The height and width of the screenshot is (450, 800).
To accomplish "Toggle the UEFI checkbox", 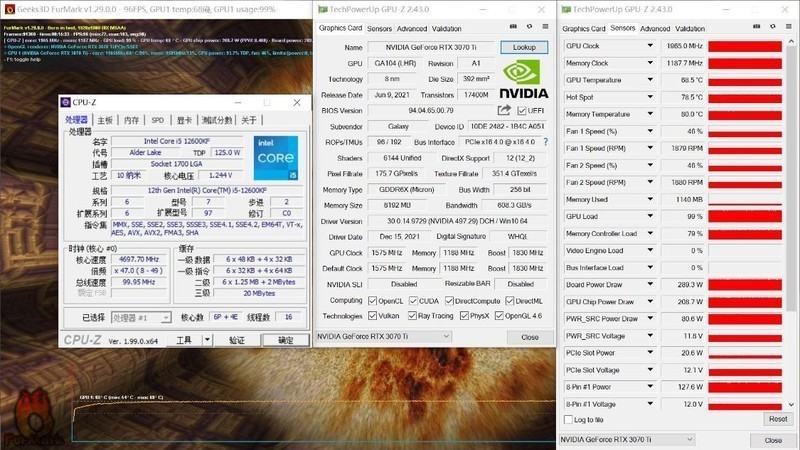I will (x=521, y=111).
